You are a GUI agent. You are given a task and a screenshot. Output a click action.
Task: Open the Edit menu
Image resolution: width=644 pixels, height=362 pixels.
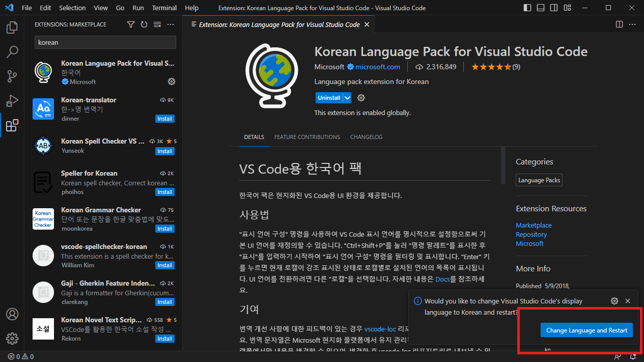[45, 8]
